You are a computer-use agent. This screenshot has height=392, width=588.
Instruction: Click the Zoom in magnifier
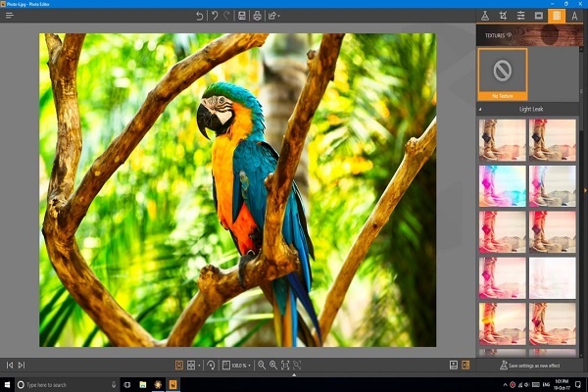tap(273, 365)
